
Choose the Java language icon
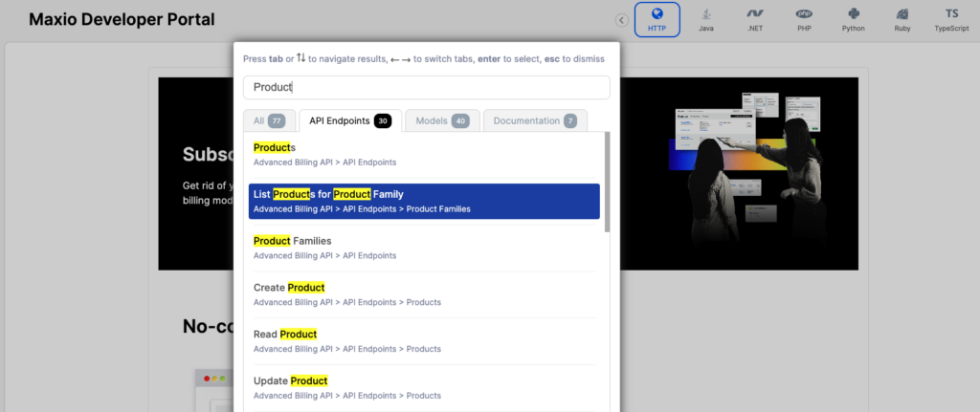[706, 19]
